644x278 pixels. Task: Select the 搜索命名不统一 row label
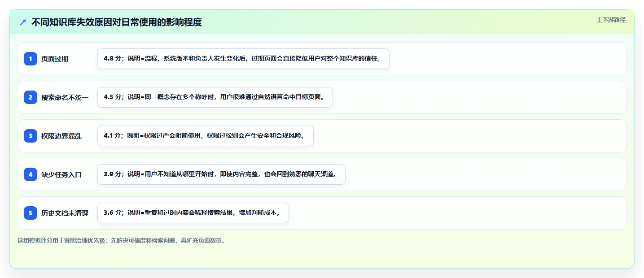click(65, 97)
